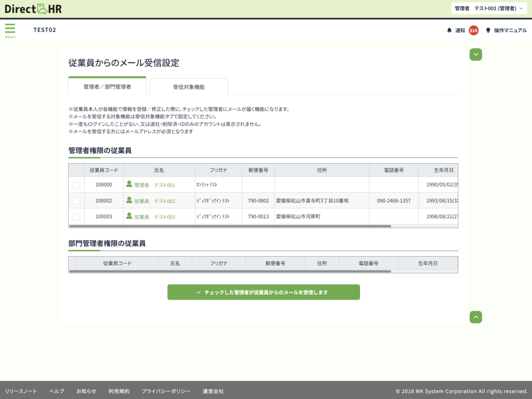Click person icon beside 従業員 テスト003

129,217
